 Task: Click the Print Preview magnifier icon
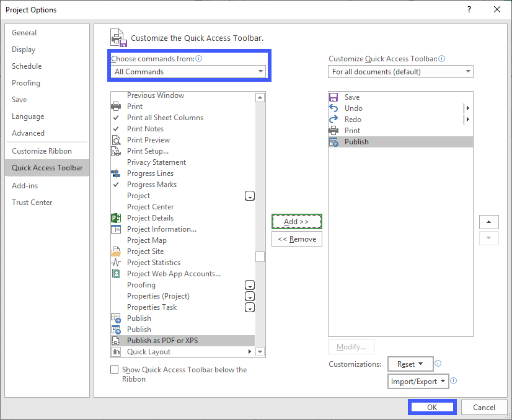tap(116, 140)
